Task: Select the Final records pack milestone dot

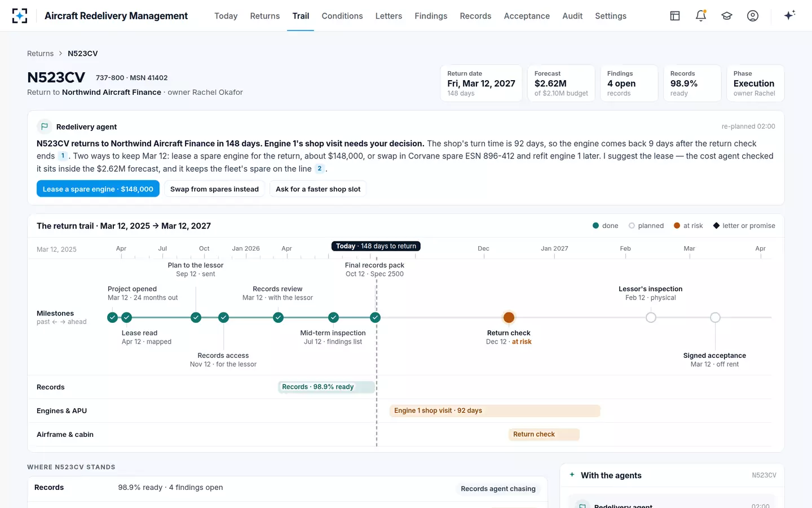Action: click(376, 317)
